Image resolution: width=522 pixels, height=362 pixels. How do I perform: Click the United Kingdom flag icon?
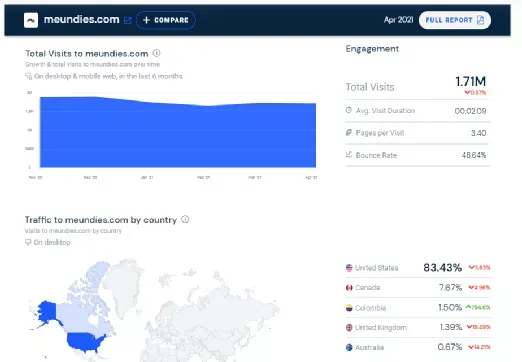tap(349, 327)
